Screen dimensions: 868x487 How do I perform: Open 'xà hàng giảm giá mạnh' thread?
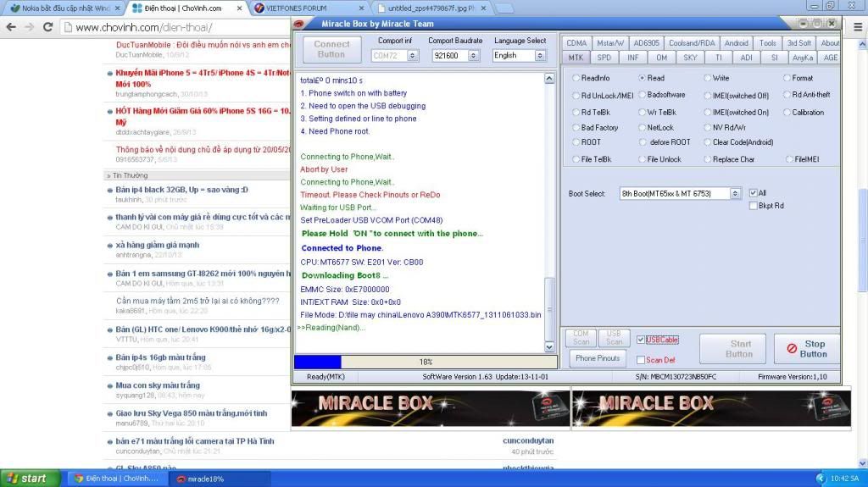click(x=157, y=245)
